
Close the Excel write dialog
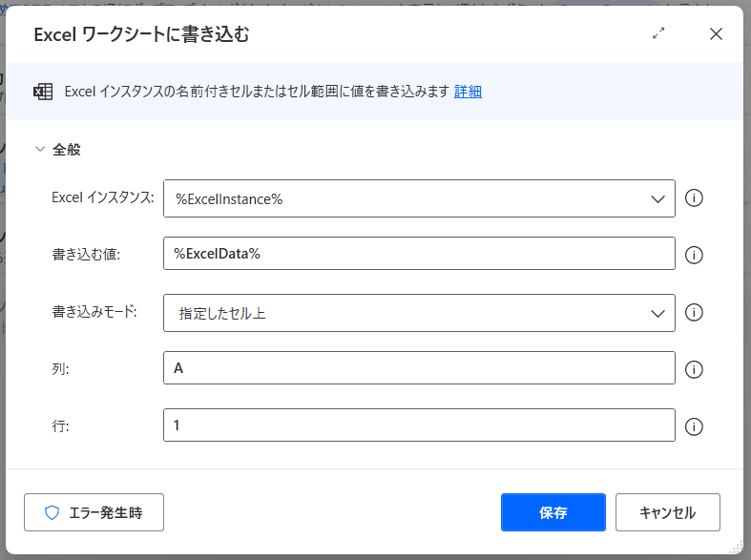[x=716, y=34]
